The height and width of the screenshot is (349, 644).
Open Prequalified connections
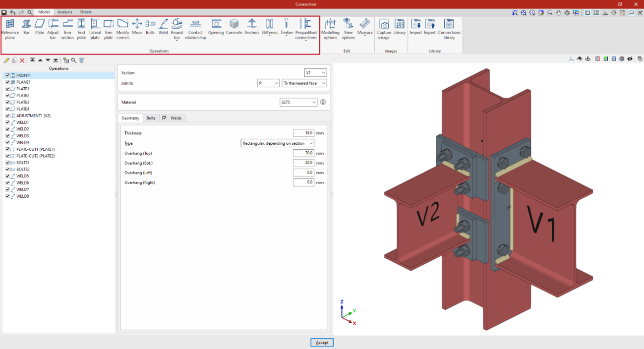click(x=306, y=30)
